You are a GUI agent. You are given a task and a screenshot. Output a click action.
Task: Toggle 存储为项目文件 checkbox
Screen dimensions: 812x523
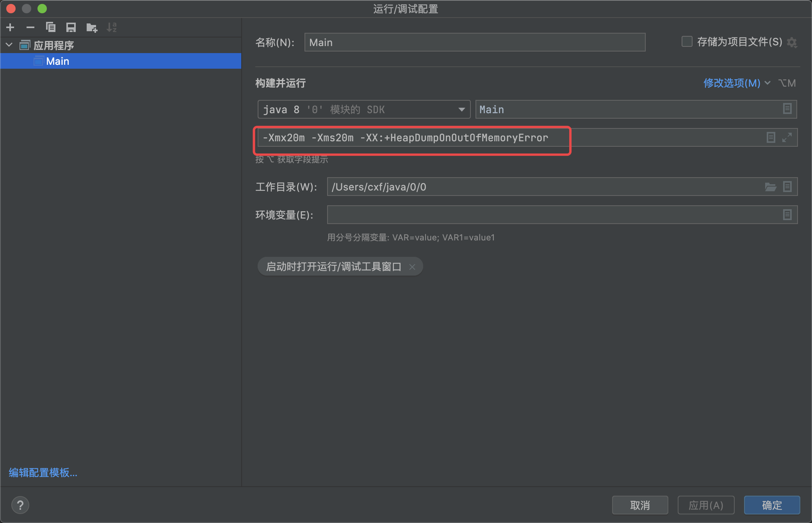pyautogui.click(x=687, y=41)
